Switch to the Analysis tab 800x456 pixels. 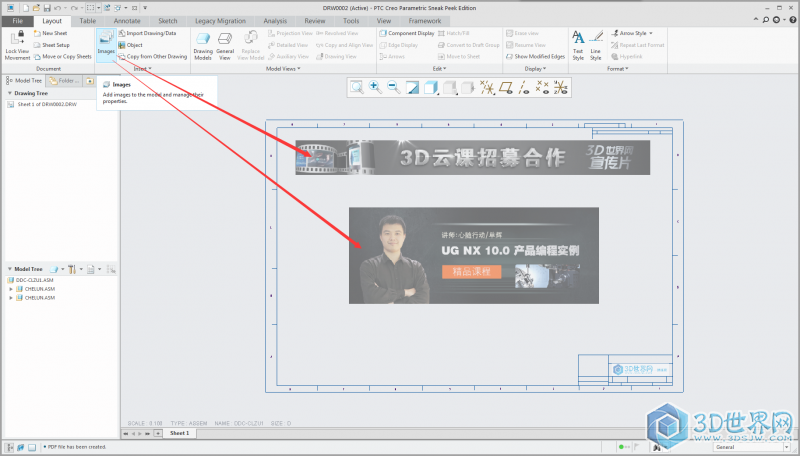pos(275,21)
